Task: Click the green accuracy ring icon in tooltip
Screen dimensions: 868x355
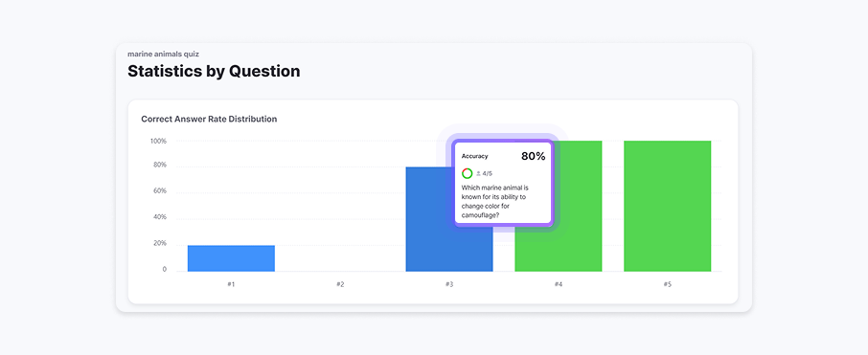Action: [468, 173]
